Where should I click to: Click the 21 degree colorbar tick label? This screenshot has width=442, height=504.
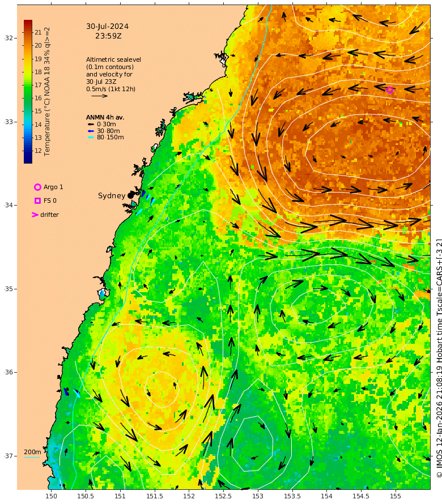[39, 32]
